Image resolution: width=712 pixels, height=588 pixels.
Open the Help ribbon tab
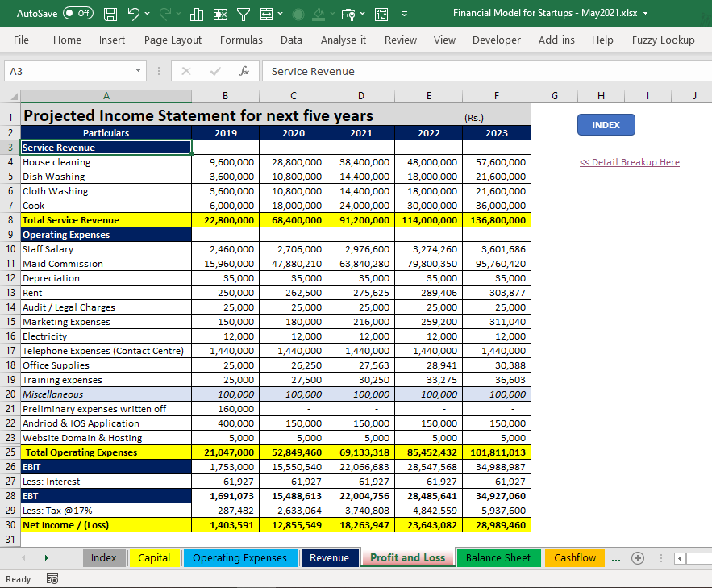coord(602,40)
